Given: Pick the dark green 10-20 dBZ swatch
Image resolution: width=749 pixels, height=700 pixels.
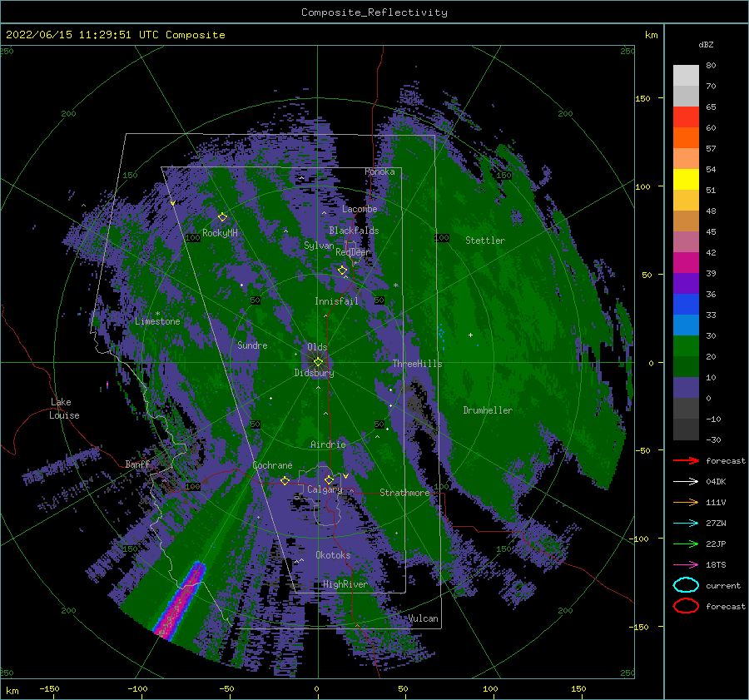Looking at the screenshot, I should coord(686,366).
